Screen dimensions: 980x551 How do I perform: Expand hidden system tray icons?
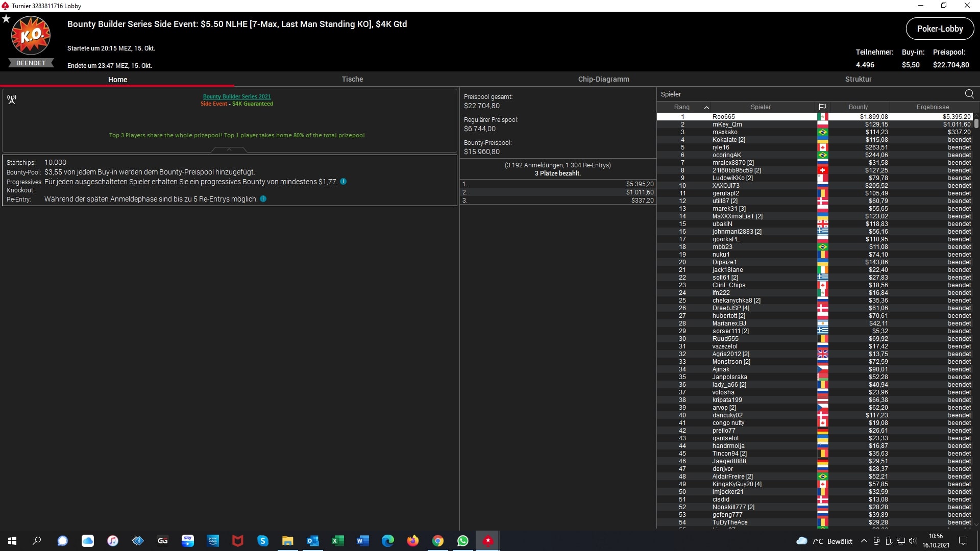[x=864, y=541]
